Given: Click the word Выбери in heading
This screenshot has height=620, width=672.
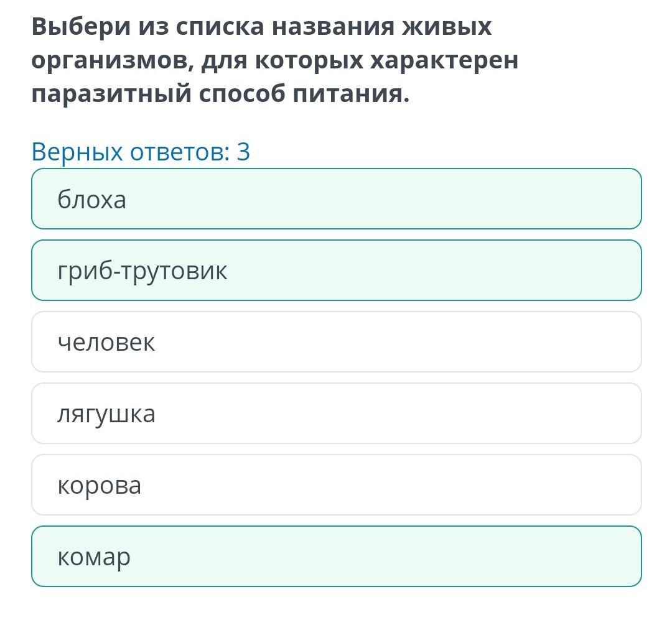Looking at the screenshot, I should click(x=81, y=27).
